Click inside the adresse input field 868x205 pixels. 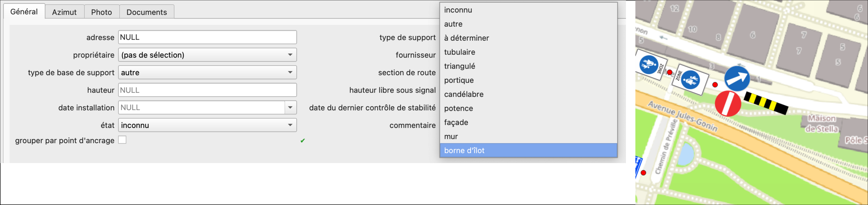click(207, 37)
